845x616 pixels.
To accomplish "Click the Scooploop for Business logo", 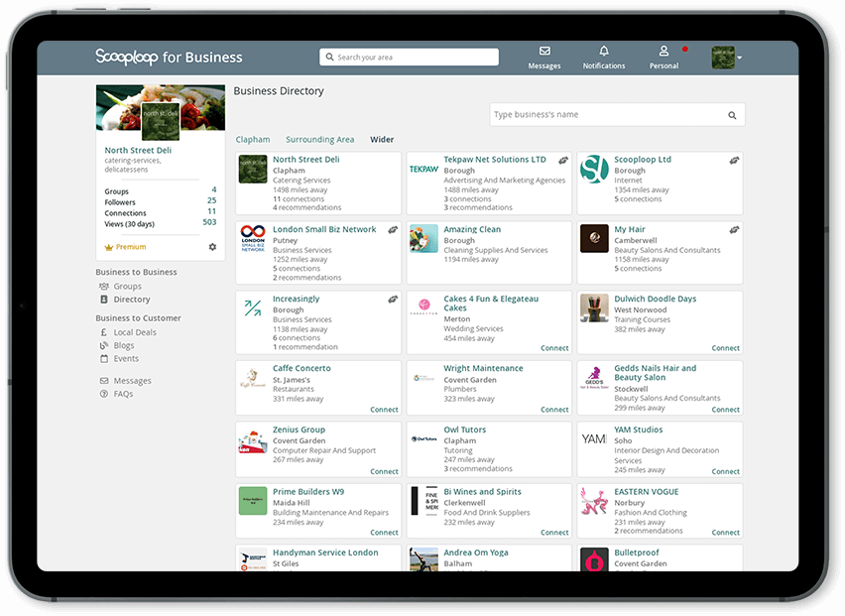I will (169, 58).
